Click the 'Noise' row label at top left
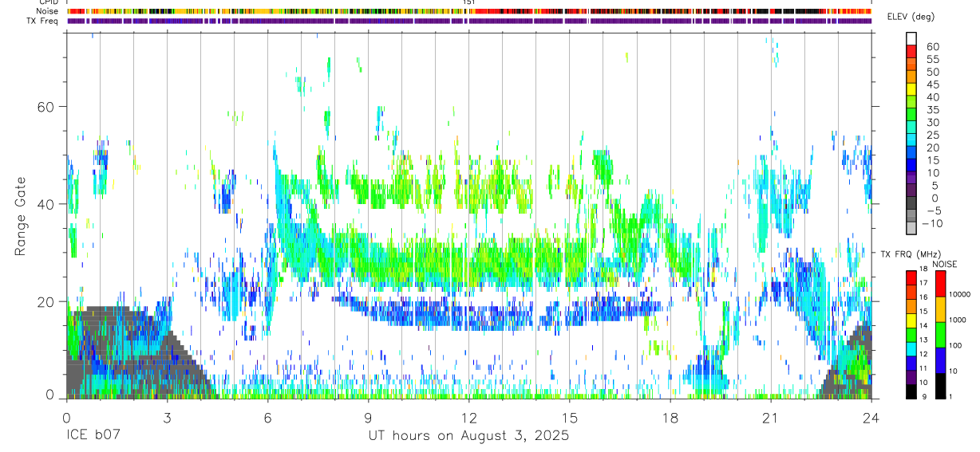The image size is (980, 452). point(48,11)
